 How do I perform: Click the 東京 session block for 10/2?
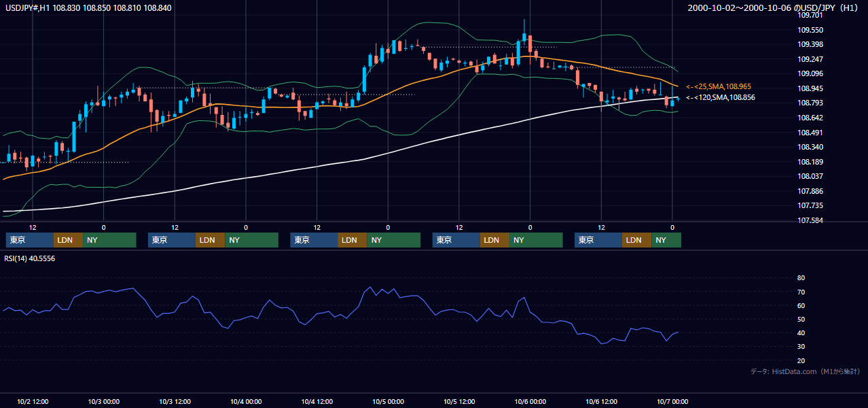pos(29,240)
